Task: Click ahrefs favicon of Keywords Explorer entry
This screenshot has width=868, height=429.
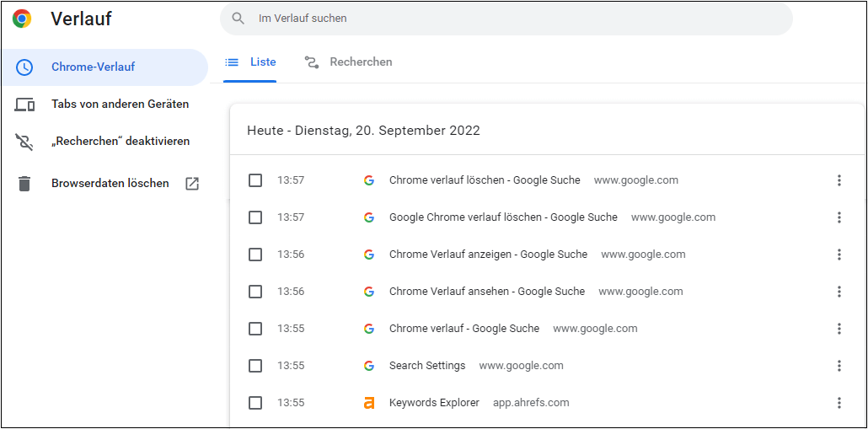Action: click(369, 403)
